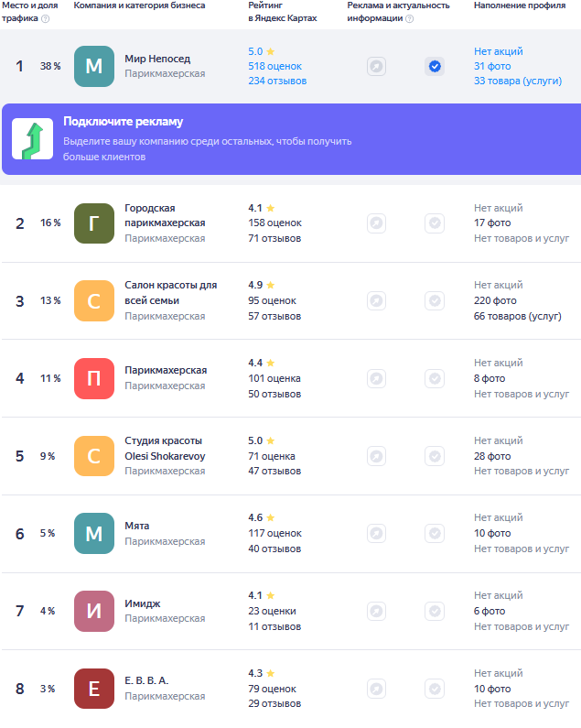581x728 pixels.
Task: Click the rating star for Студия красоты
Action: [x=270, y=440]
